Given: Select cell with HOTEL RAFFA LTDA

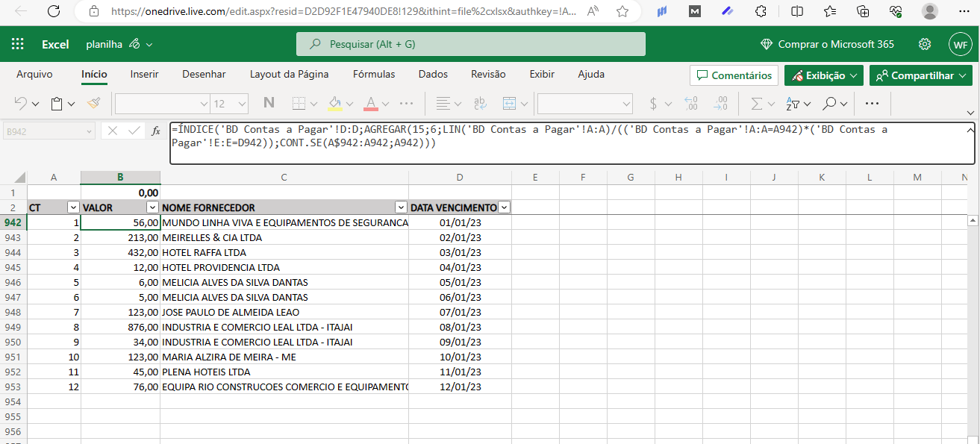Looking at the screenshot, I should point(284,252).
